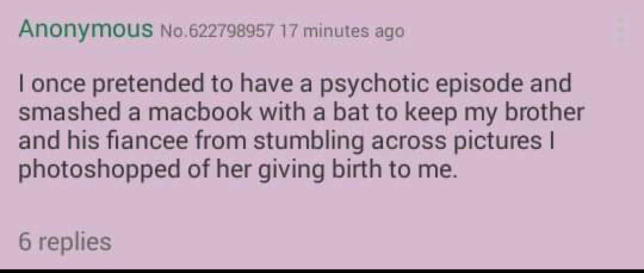
Task: Tap the black bar below the post
Action: [322, 271]
